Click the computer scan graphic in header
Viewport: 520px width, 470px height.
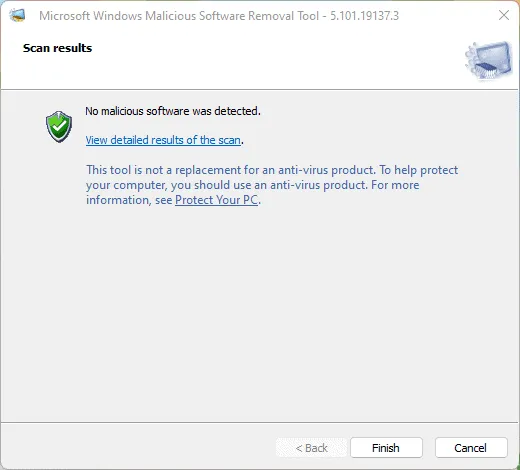(489, 61)
